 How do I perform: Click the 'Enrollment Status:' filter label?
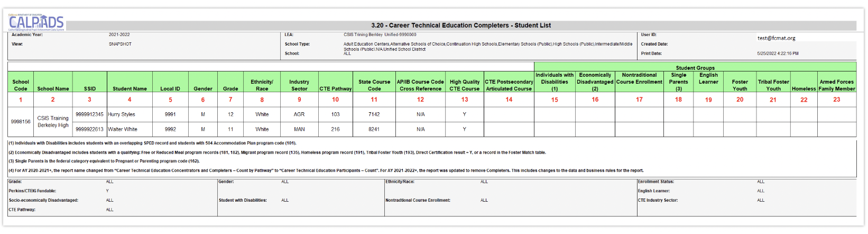(x=656, y=182)
